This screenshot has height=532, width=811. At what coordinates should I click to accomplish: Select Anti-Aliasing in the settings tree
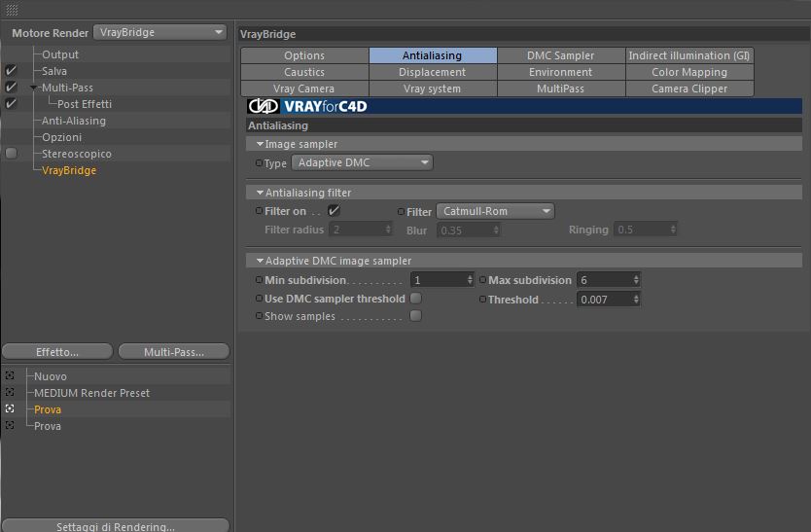[x=74, y=121]
